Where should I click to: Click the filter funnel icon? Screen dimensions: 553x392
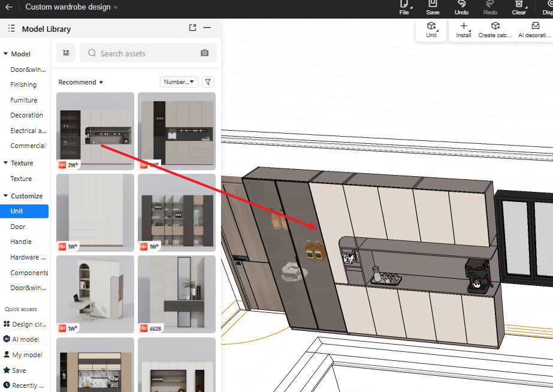tap(208, 82)
